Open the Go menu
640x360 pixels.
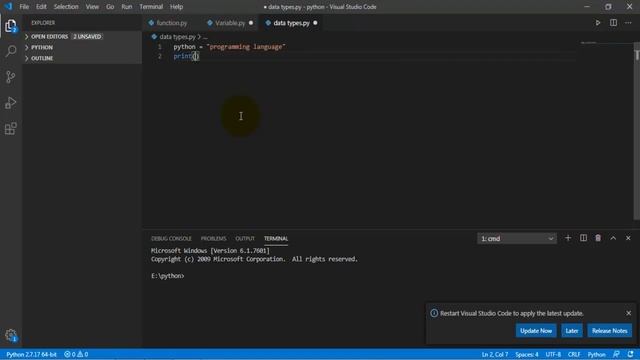pyautogui.click(x=110, y=7)
